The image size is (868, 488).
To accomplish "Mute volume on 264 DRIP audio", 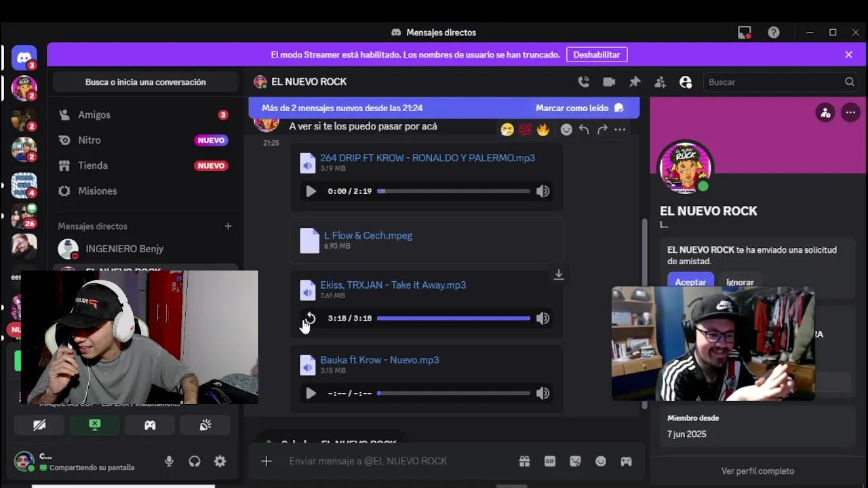I will click(542, 191).
